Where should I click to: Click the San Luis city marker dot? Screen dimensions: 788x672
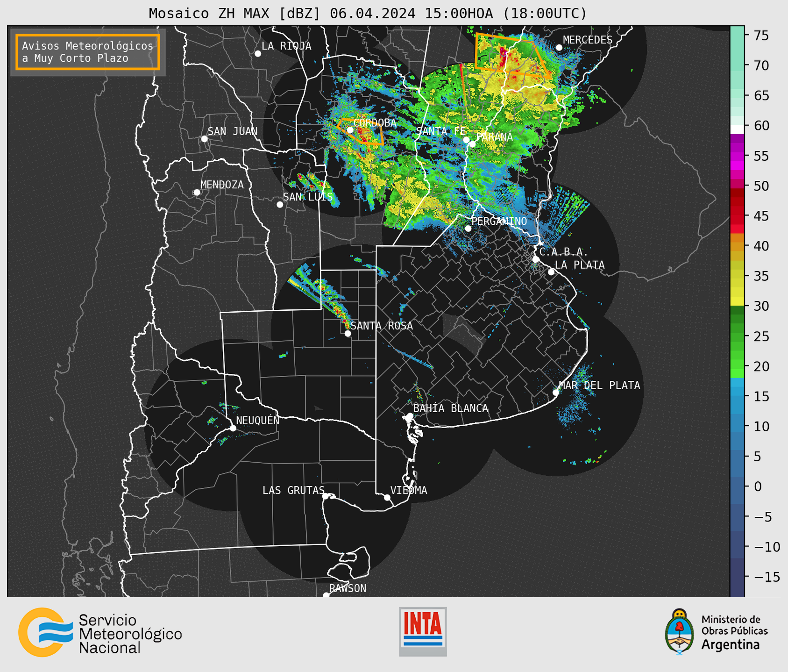pyautogui.click(x=280, y=205)
